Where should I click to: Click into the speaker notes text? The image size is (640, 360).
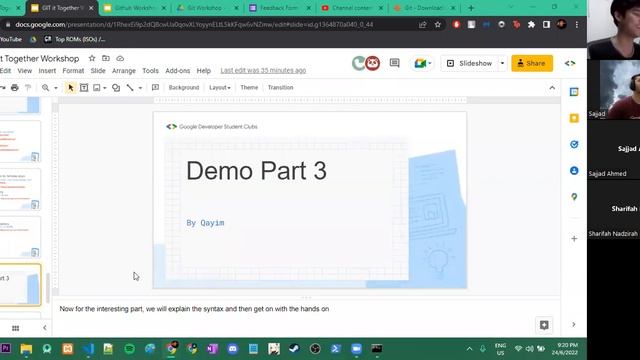194,309
